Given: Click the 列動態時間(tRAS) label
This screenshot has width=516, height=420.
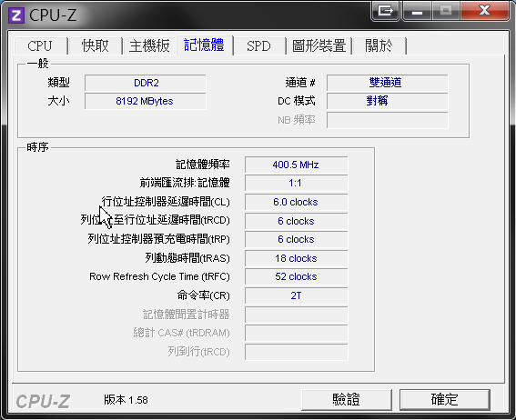Looking at the screenshot, I should pyautogui.click(x=187, y=258).
